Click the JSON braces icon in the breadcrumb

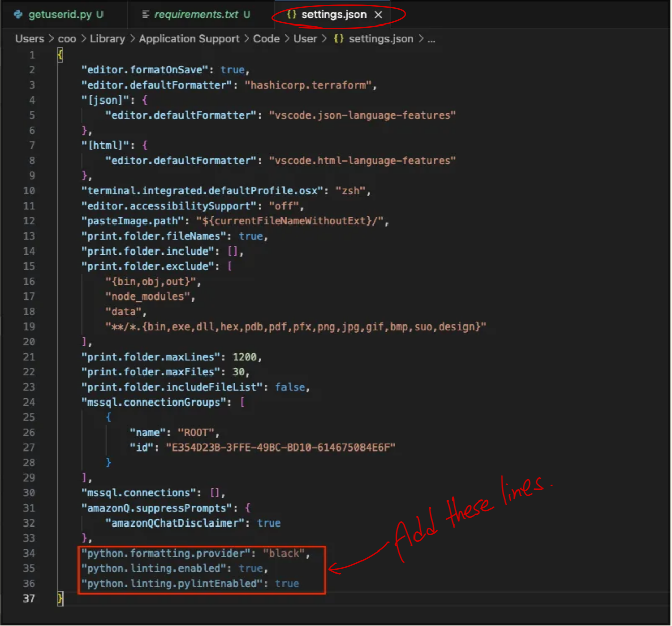click(339, 39)
